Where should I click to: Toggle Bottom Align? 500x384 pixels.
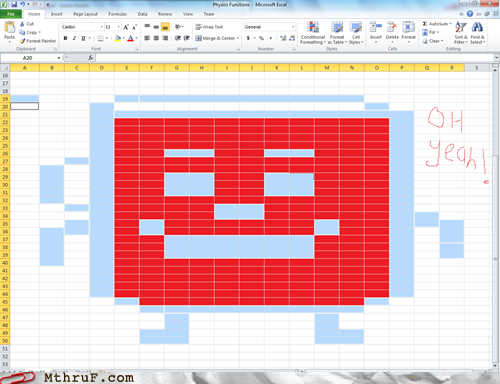point(165,27)
